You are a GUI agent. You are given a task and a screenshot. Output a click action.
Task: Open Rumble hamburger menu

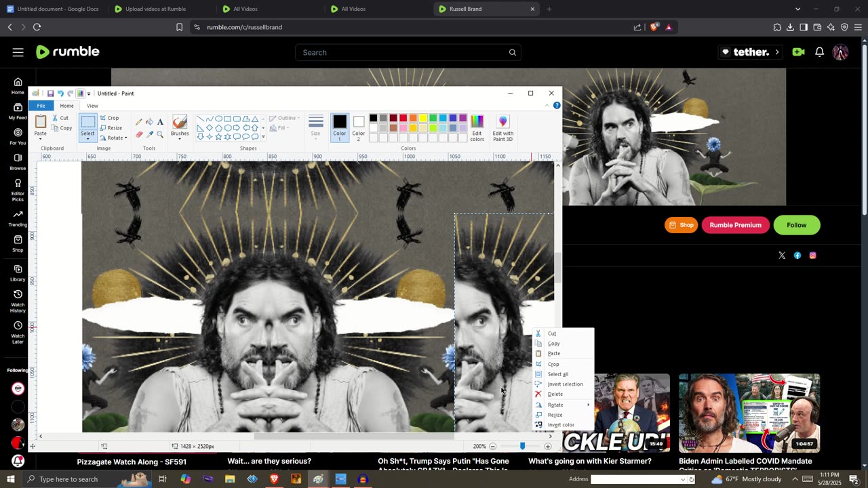(x=18, y=52)
